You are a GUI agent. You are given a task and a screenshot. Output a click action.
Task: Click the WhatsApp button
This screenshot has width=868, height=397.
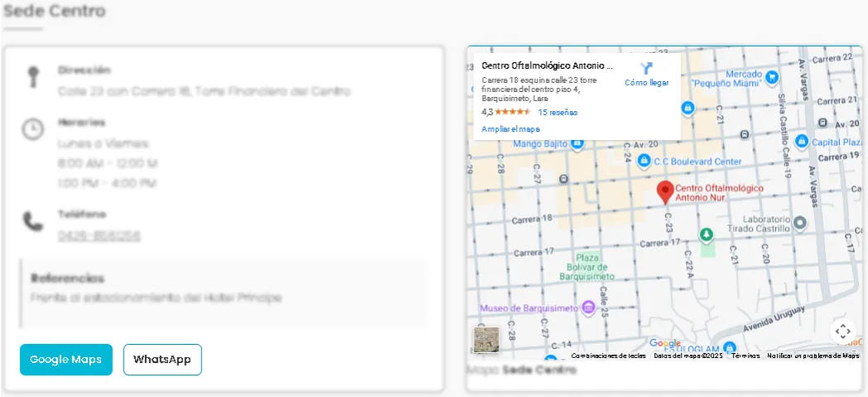click(162, 360)
